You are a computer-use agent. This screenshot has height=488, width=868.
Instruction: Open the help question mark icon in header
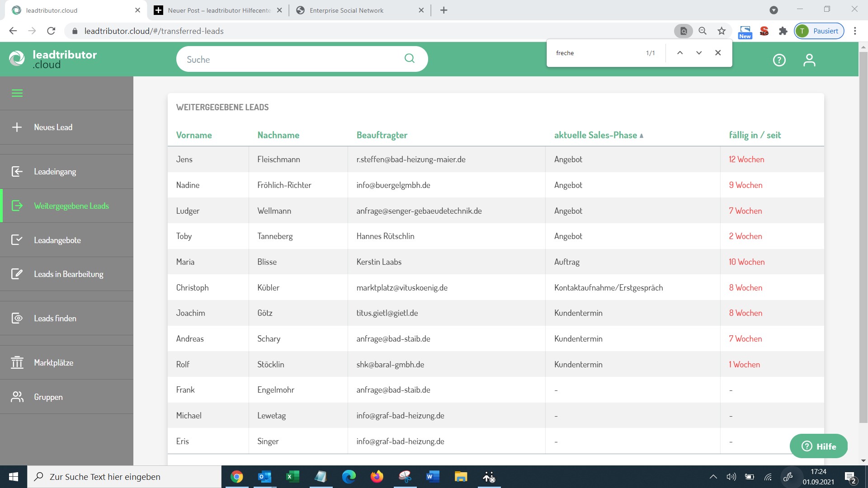pyautogui.click(x=779, y=60)
